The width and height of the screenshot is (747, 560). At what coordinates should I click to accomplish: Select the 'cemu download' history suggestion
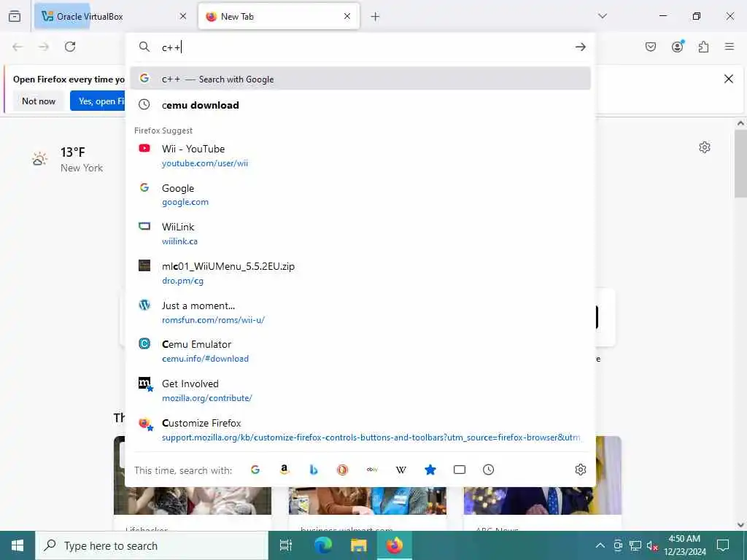click(x=360, y=105)
